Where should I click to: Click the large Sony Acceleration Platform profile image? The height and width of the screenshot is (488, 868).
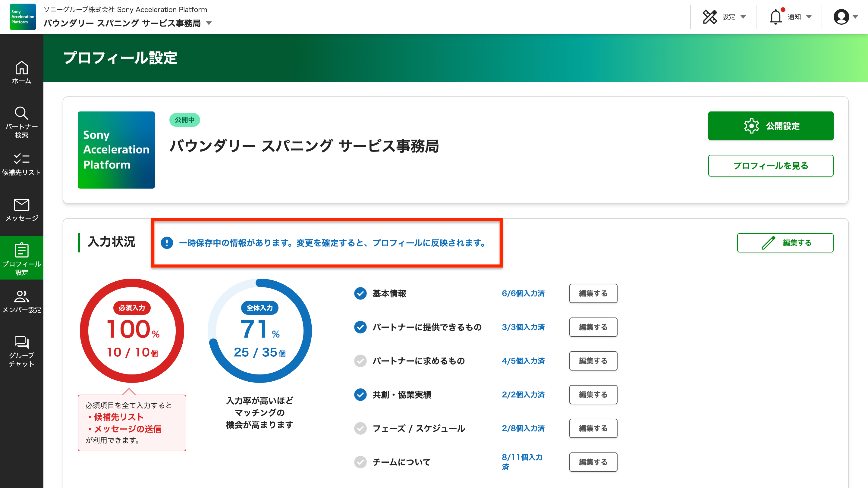coord(116,150)
